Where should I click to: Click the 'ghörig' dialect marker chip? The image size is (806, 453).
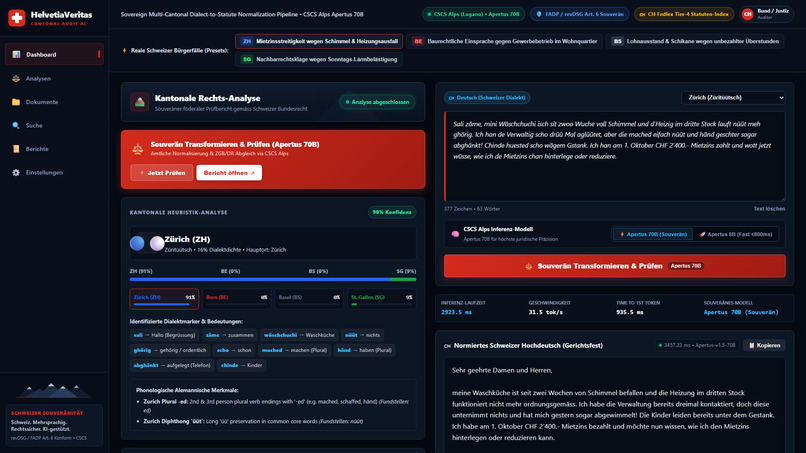(x=170, y=350)
